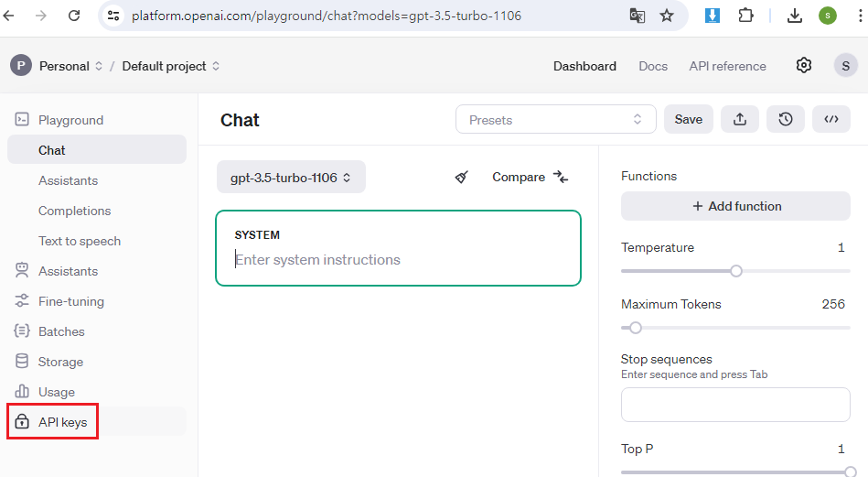
Task: Click the Personal organization P avatar
Action: (20, 66)
